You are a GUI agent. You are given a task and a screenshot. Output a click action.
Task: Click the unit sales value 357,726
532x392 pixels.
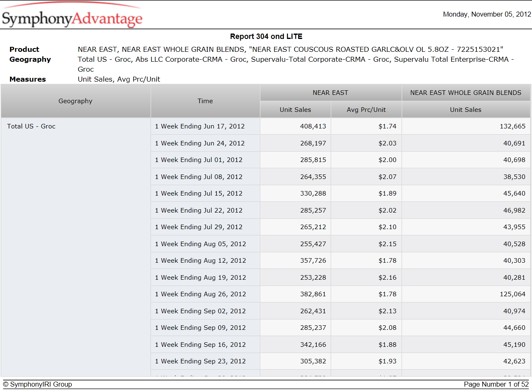point(313,261)
